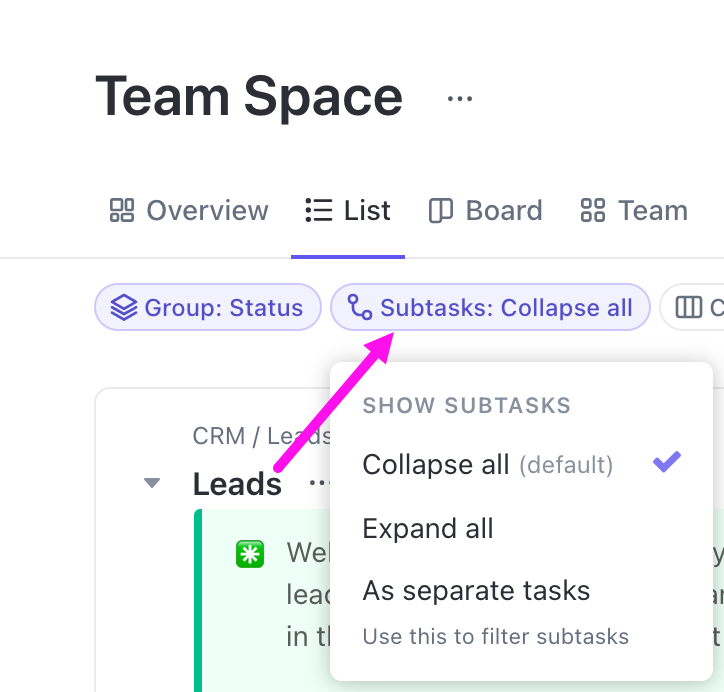Click the Board tab icon
The width and height of the screenshot is (724, 692).
[x=440, y=211]
